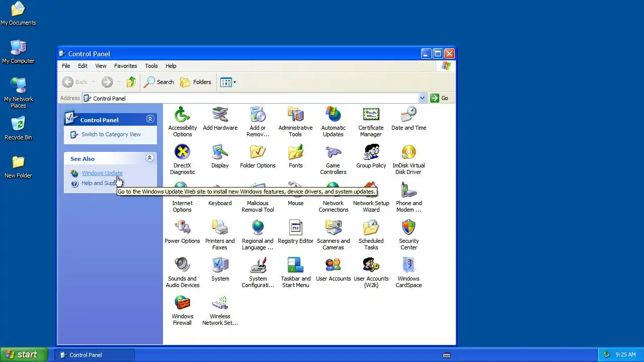The width and height of the screenshot is (644, 362).
Task: Open Sounds and Audio Devices icon
Action: click(x=182, y=265)
